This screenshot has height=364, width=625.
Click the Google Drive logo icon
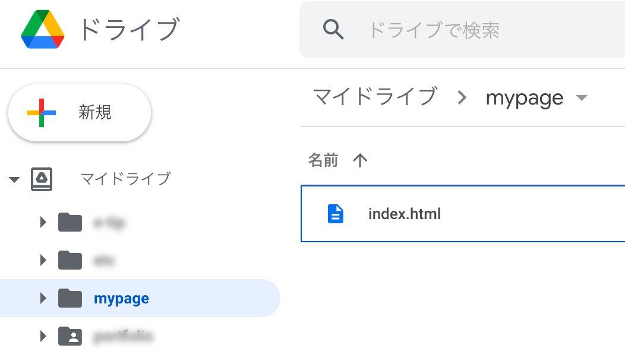(x=43, y=30)
